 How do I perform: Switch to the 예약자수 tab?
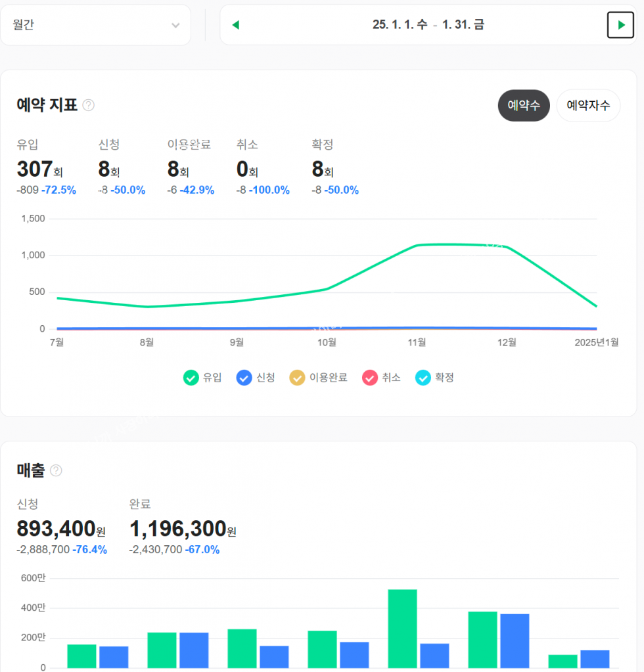click(588, 106)
